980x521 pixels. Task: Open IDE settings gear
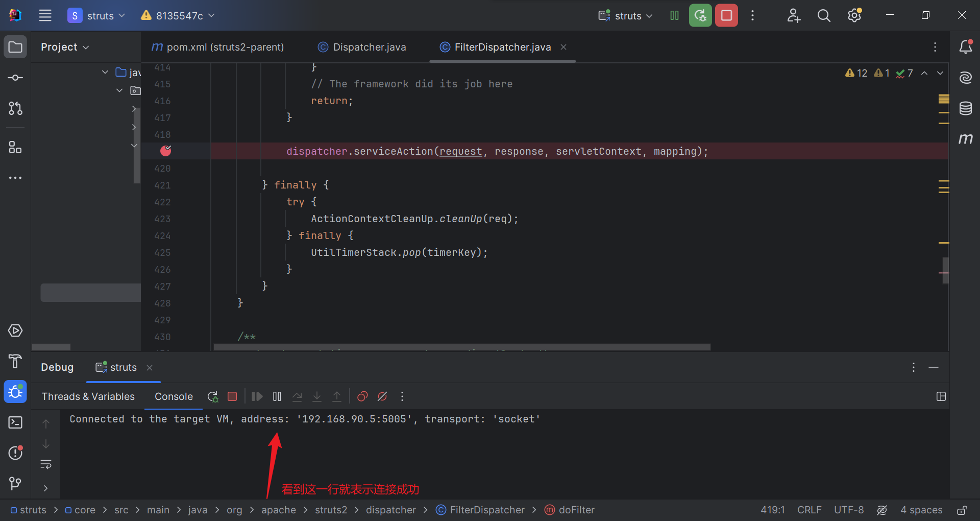(x=855, y=15)
